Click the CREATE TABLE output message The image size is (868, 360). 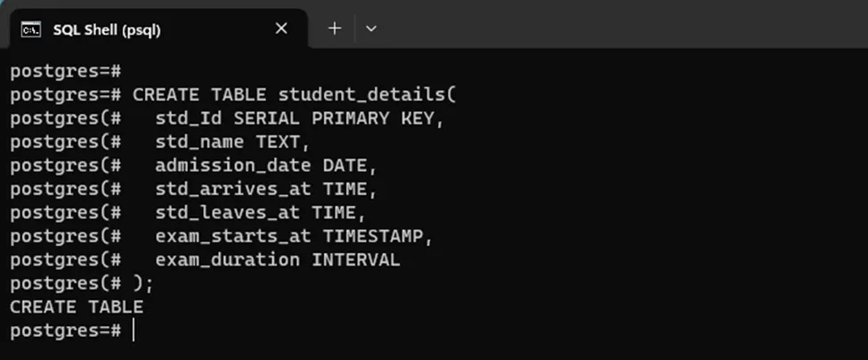pos(77,307)
